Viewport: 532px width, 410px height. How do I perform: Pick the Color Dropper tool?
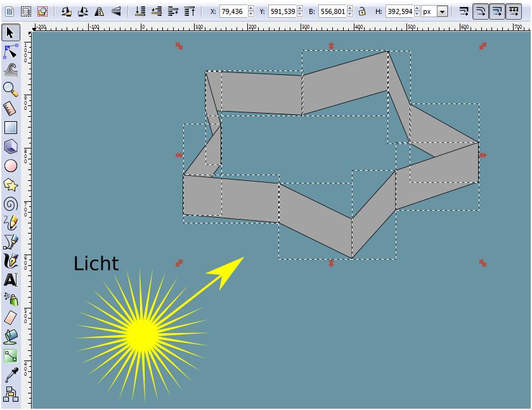click(10, 375)
